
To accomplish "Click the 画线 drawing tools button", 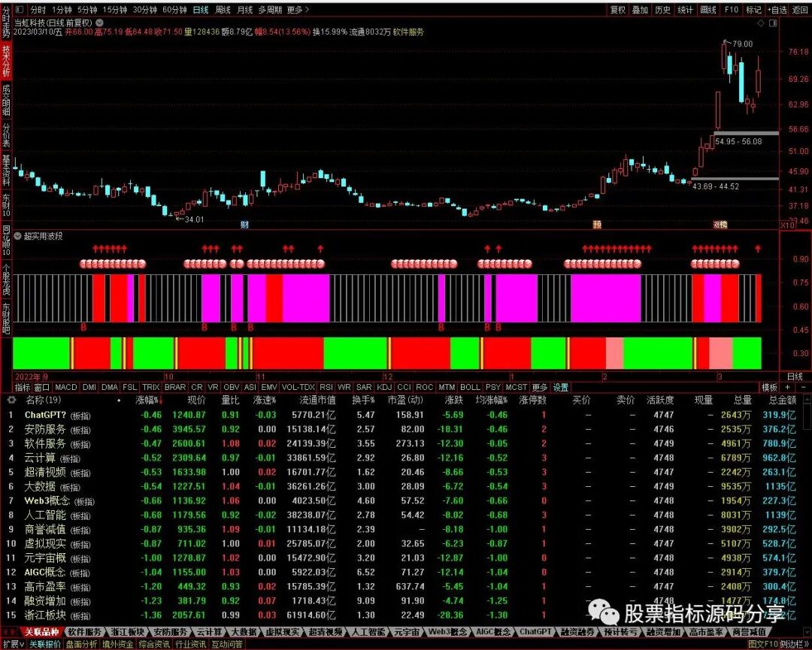I will point(708,10).
